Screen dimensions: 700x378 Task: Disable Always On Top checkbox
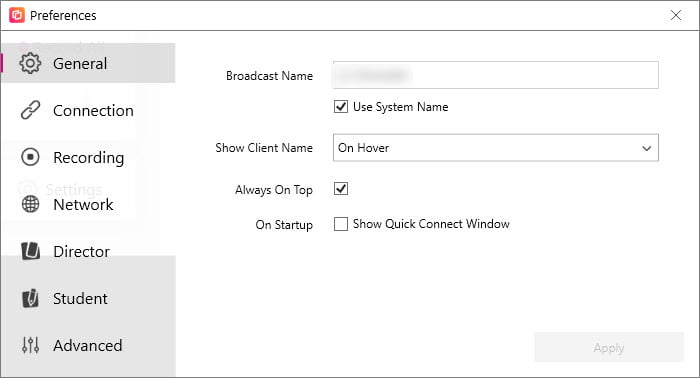341,189
